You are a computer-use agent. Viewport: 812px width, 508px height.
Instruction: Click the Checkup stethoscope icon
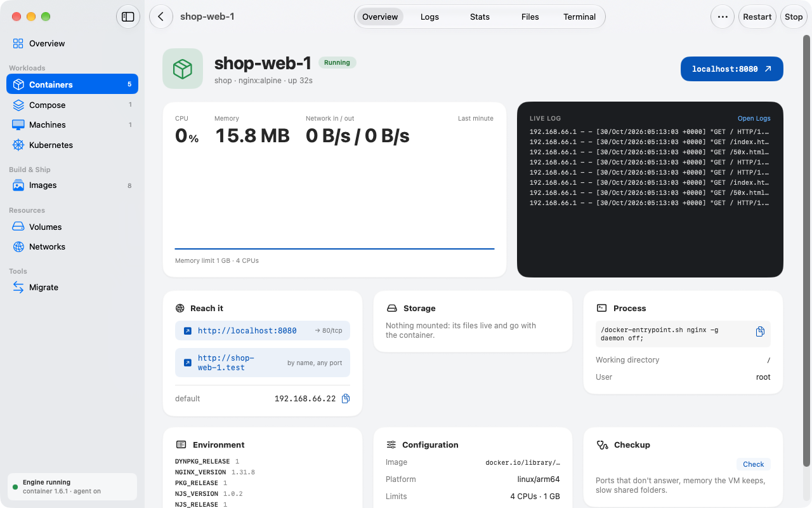tap(603, 445)
